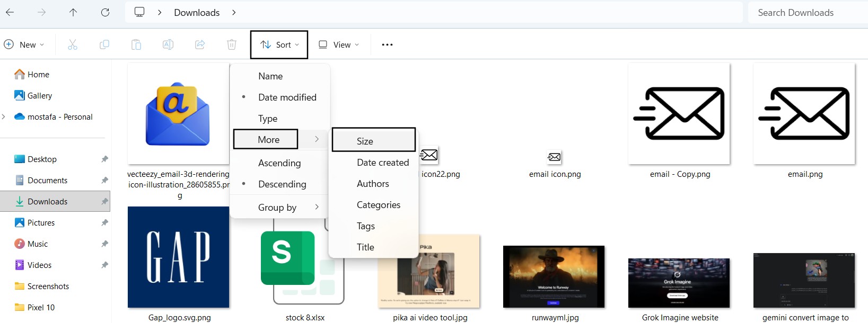Viewport: 868px width, 323px height.
Task: Click the Cut scissors icon
Action: tap(73, 44)
